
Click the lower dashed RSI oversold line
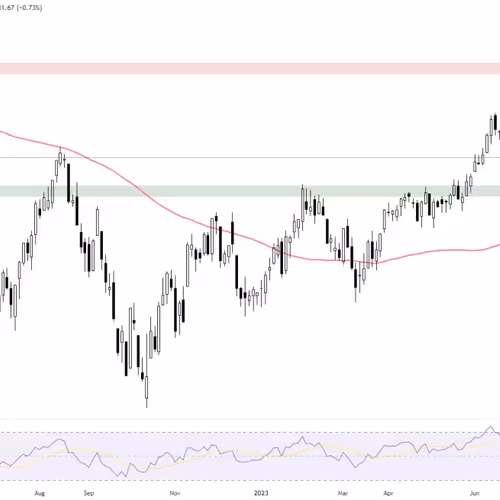point(250,480)
